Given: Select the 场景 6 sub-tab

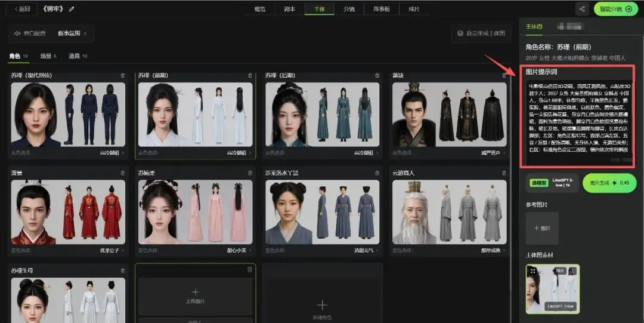Looking at the screenshot, I should click(48, 56).
